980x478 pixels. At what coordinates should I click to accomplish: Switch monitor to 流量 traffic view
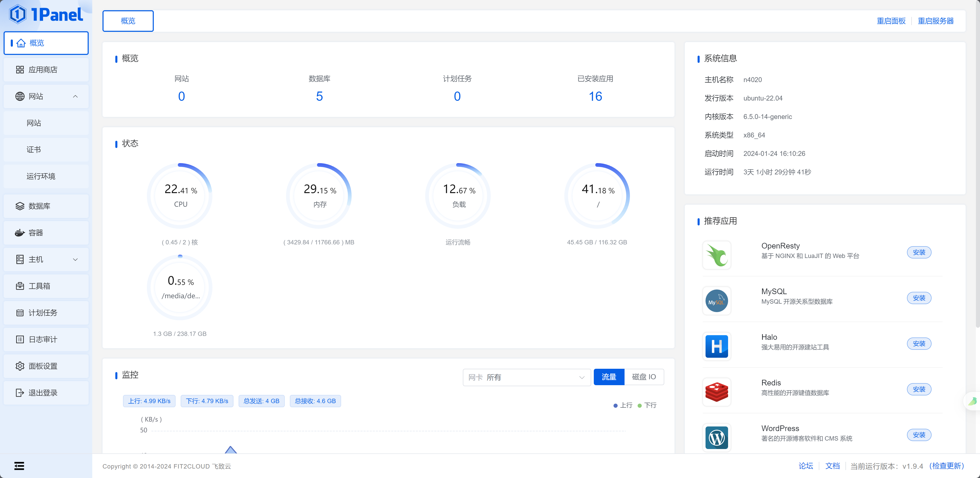(609, 377)
